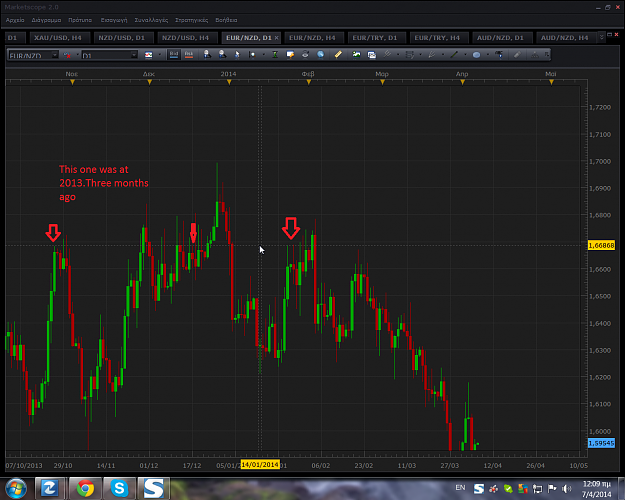Click the save chart image icon
This screenshot has width=625, height=500.
(x=356, y=54)
